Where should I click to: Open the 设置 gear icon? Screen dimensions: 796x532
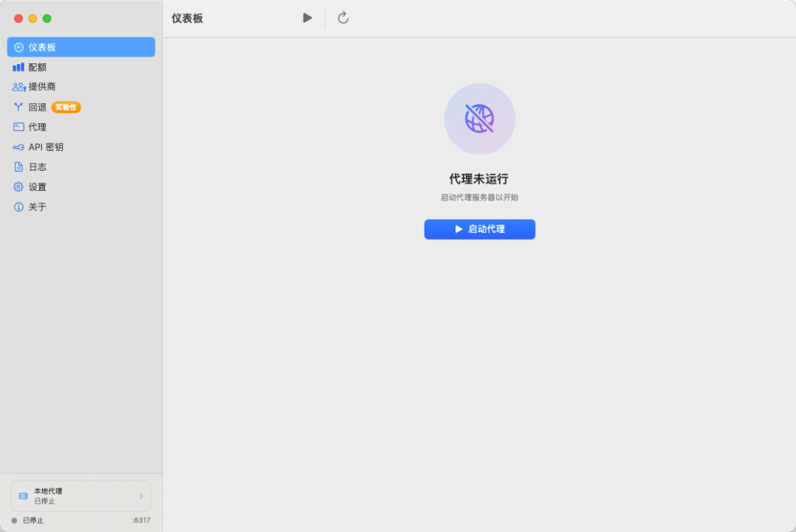click(17, 186)
